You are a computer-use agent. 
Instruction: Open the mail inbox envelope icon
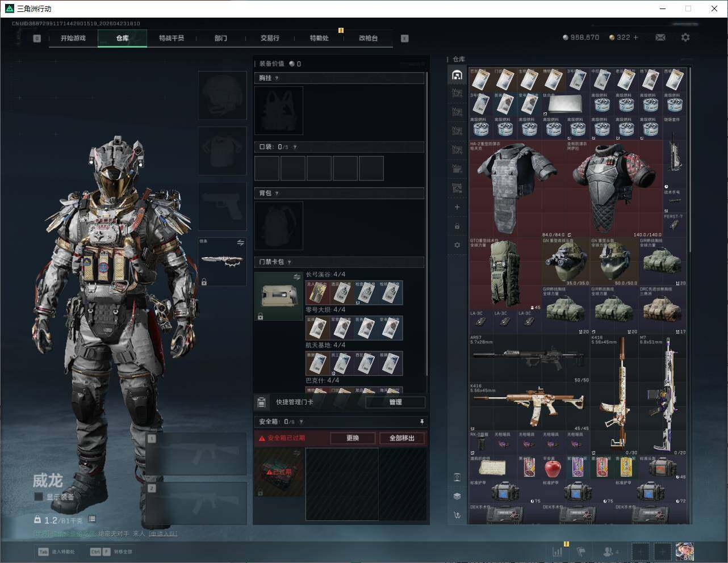660,37
